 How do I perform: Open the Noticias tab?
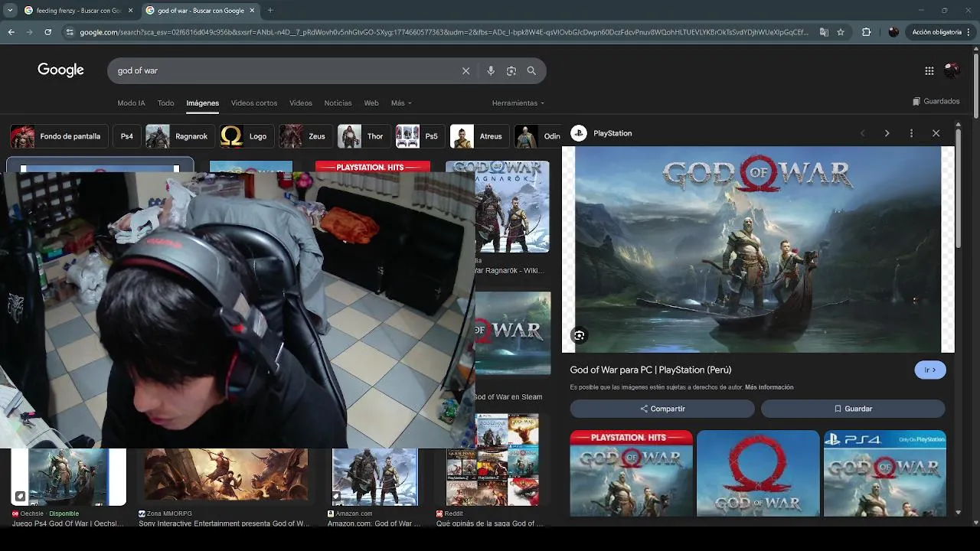338,103
